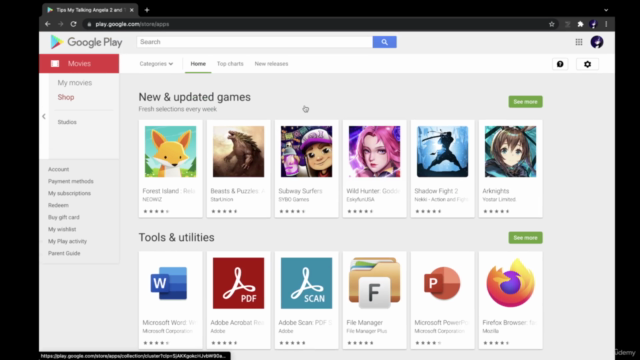Click the Mozilla developer name

tap(491, 331)
